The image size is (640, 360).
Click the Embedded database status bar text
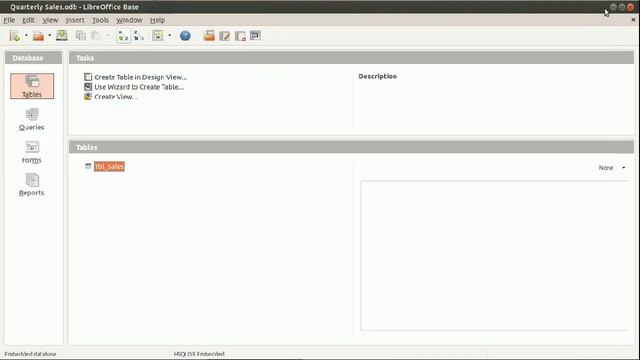30,354
